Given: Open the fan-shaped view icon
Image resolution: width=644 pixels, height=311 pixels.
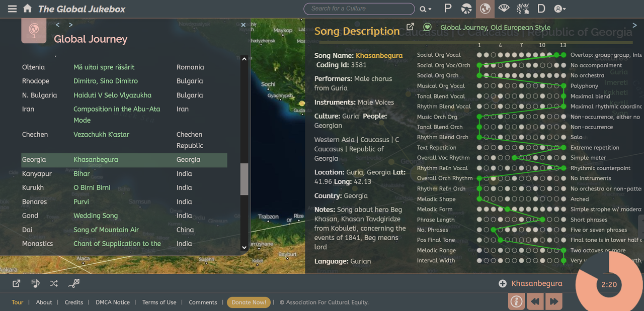Looking at the screenshot, I should (x=504, y=9).
